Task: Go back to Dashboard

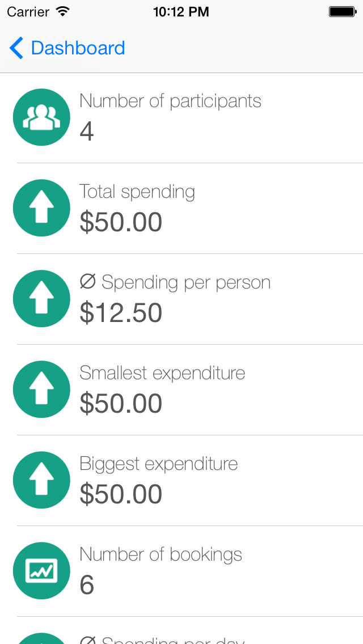Action: [x=78, y=48]
